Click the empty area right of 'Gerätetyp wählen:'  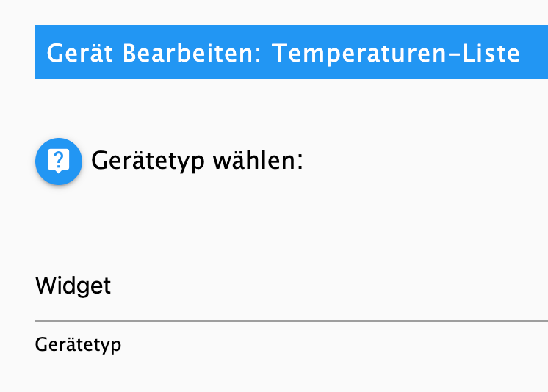[x=425, y=161]
